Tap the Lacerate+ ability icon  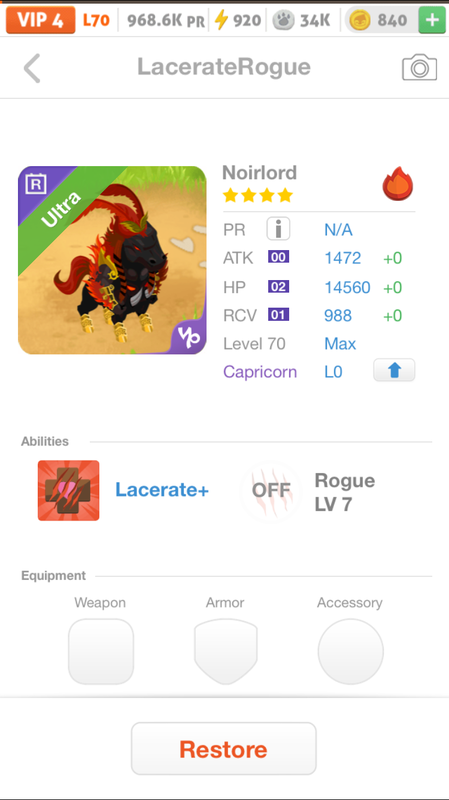coord(68,490)
